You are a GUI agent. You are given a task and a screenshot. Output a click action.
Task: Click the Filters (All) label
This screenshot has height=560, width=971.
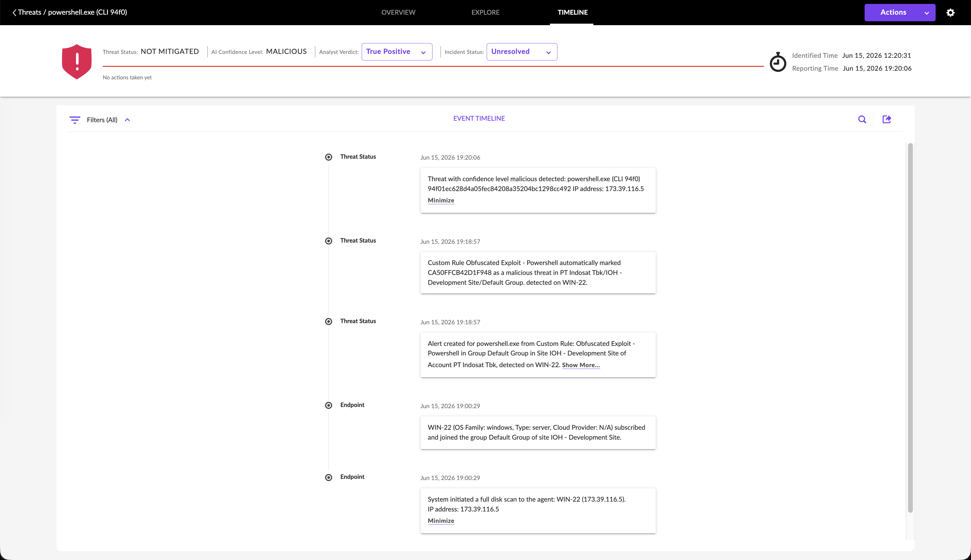102,120
